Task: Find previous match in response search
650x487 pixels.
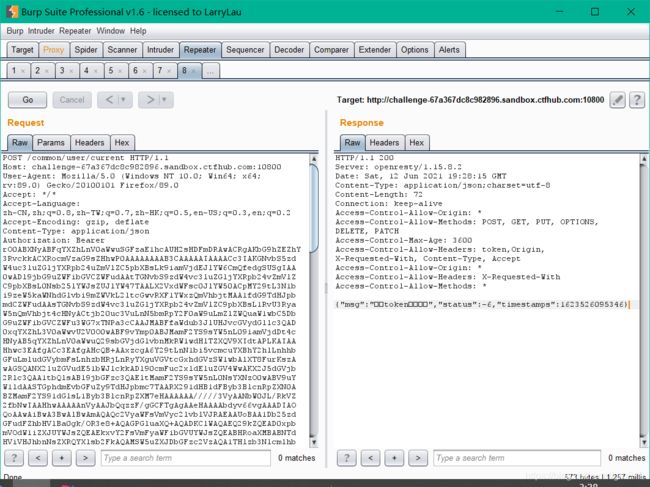Action: pyautogui.click(x=370, y=458)
